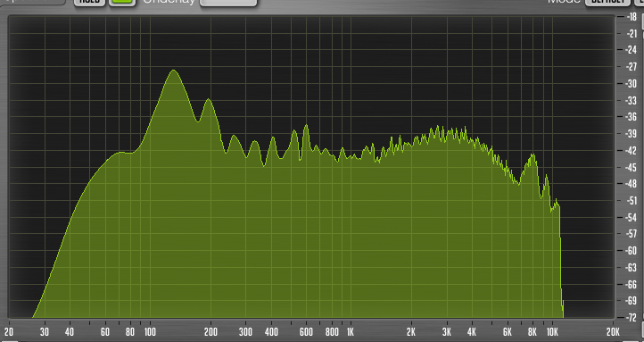Click the -42 dB scale label
The width and height of the screenshot is (644, 342).
click(x=632, y=150)
